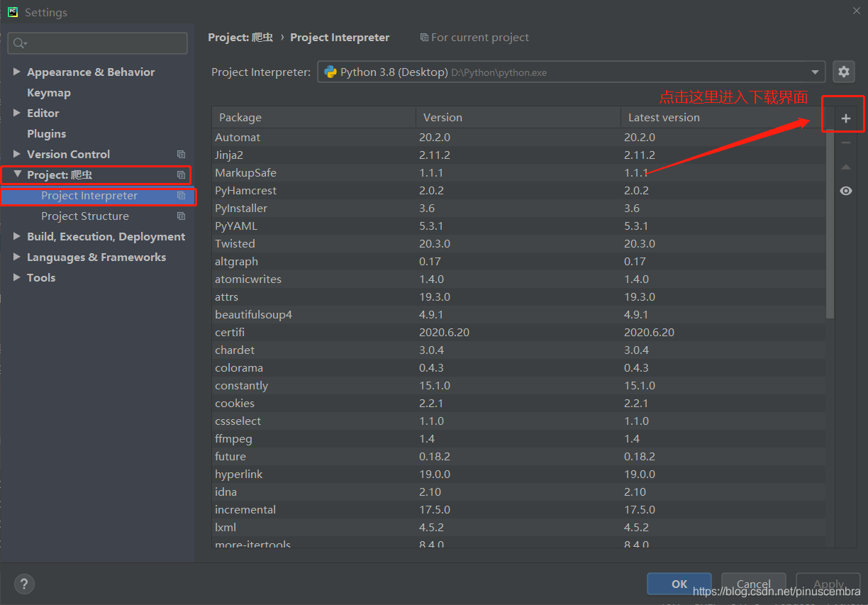Click the copy icon beside Version Control
The height and width of the screenshot is (605, 868).
181,154
